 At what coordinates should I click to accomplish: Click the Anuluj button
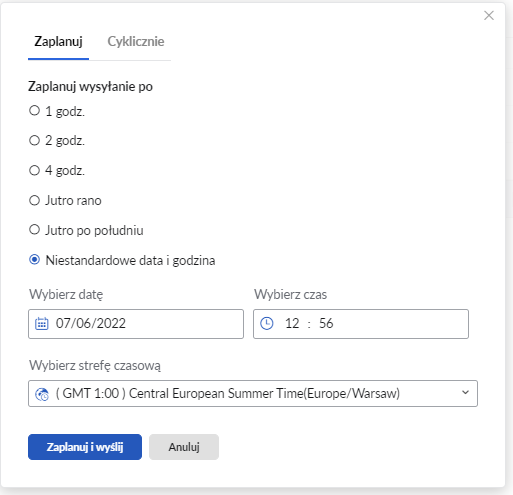[184, 447]
